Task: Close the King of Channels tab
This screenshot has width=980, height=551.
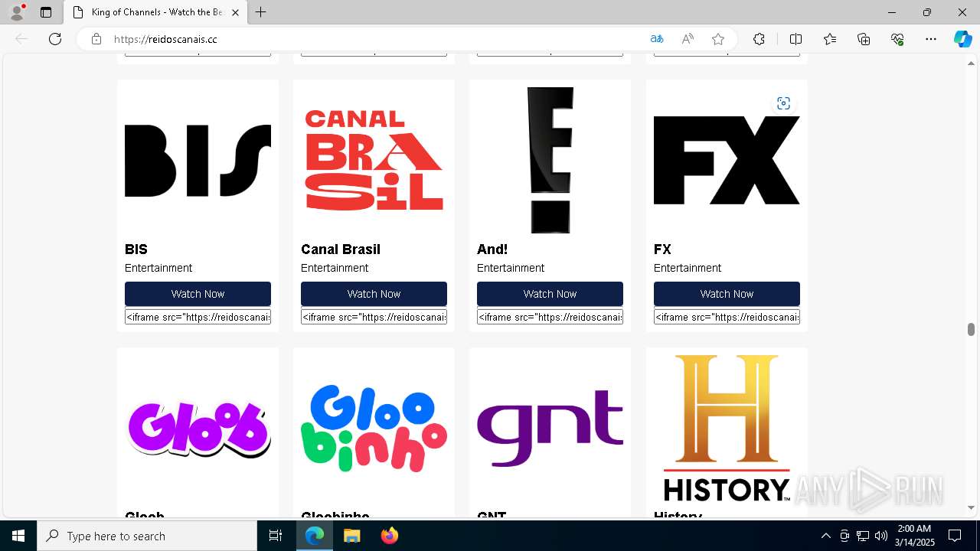Action: [x=235, y=12]
